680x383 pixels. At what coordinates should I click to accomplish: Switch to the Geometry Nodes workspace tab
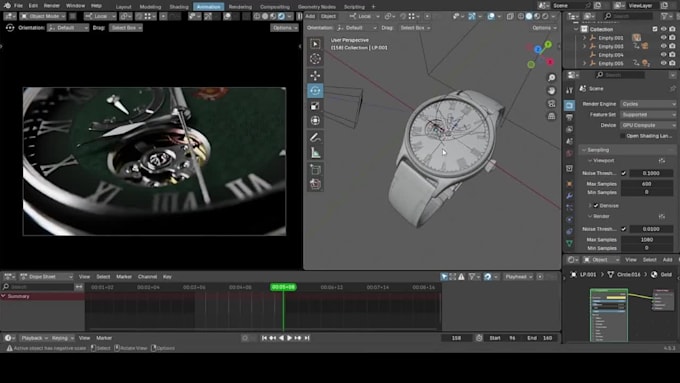click(317, 7)
